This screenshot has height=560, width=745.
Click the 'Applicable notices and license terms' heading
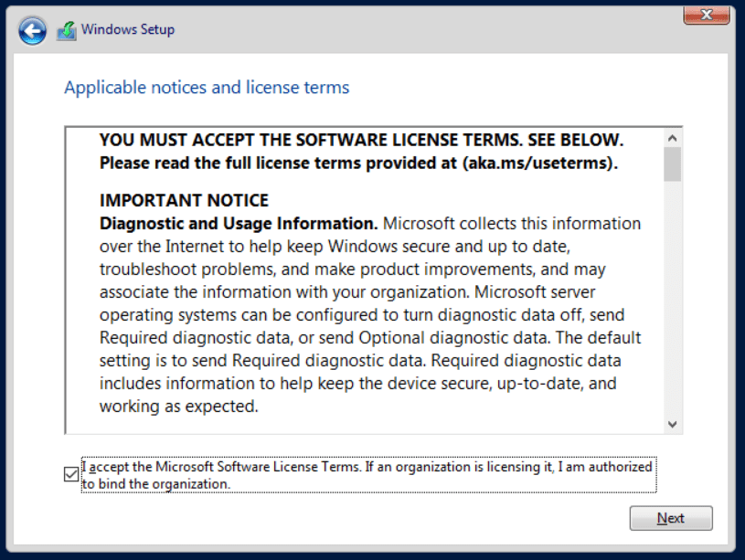tap(207, 88)
